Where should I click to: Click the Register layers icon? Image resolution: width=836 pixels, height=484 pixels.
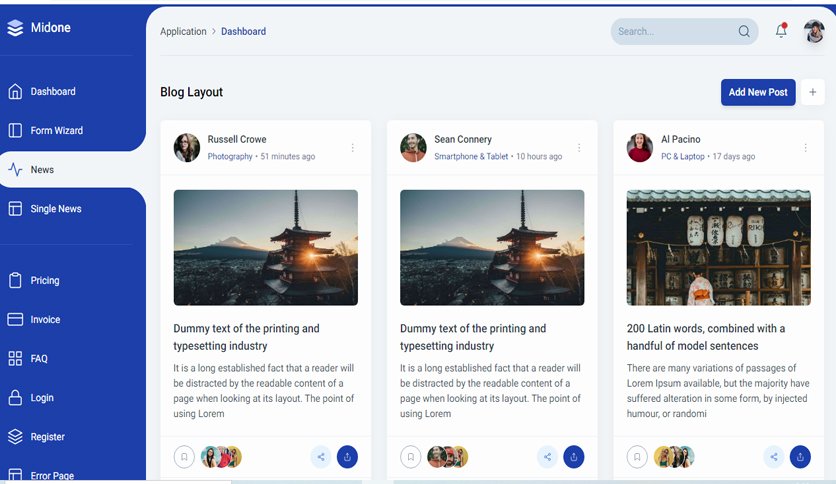coord(15,437)
